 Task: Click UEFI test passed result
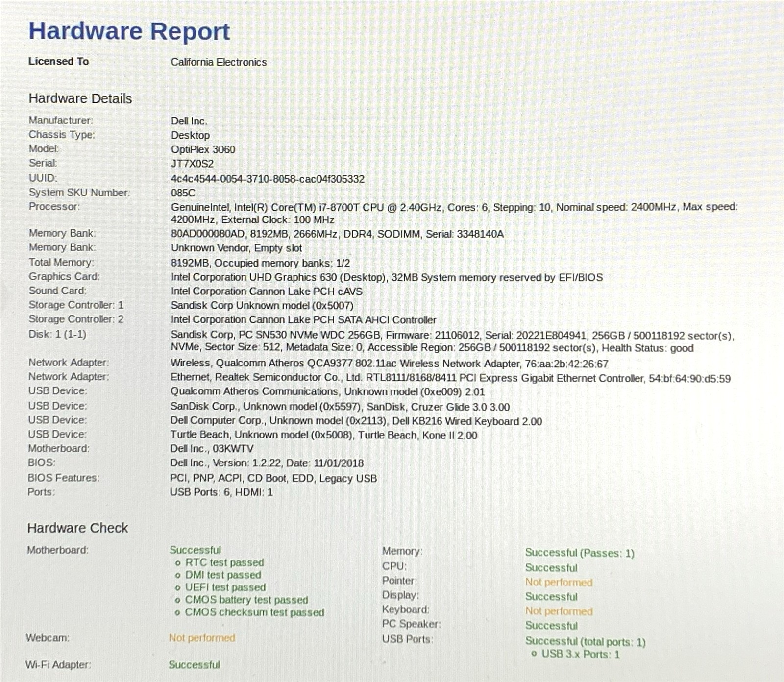225,587
